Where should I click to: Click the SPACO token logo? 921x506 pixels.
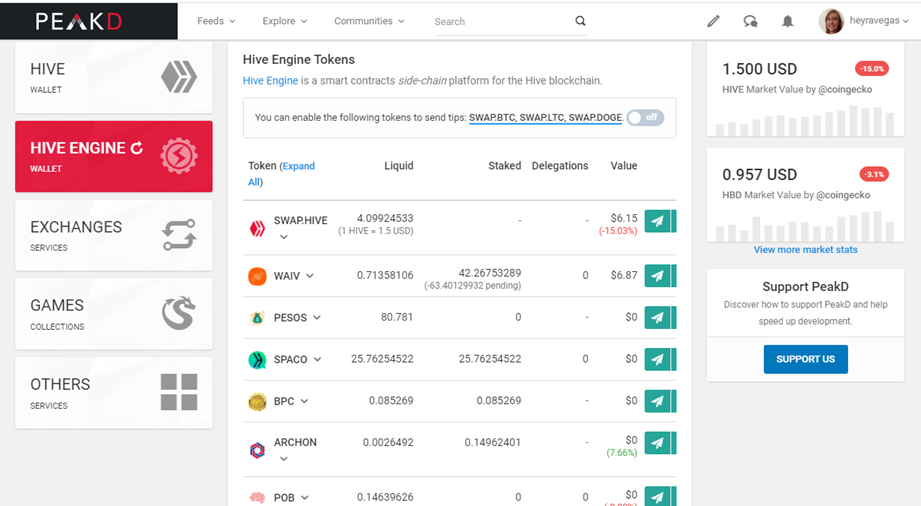click(x=257, y=360)
